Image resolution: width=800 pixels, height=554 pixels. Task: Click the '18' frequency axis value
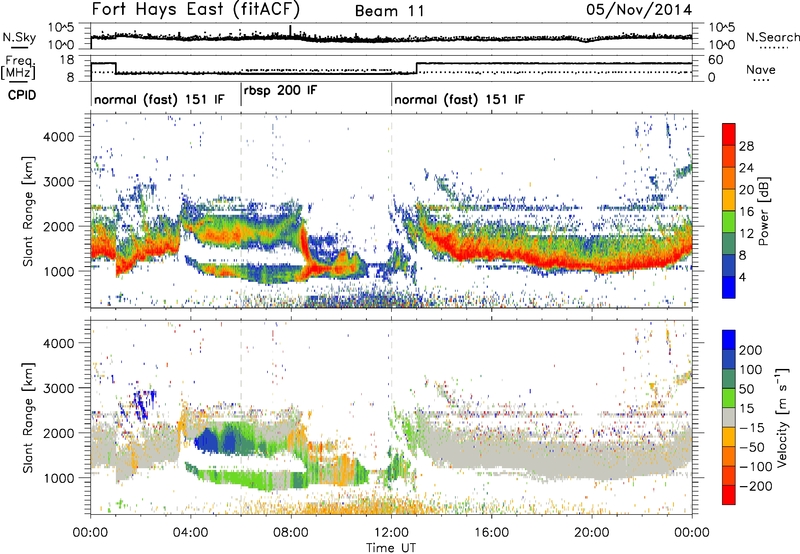pos(66,60)
